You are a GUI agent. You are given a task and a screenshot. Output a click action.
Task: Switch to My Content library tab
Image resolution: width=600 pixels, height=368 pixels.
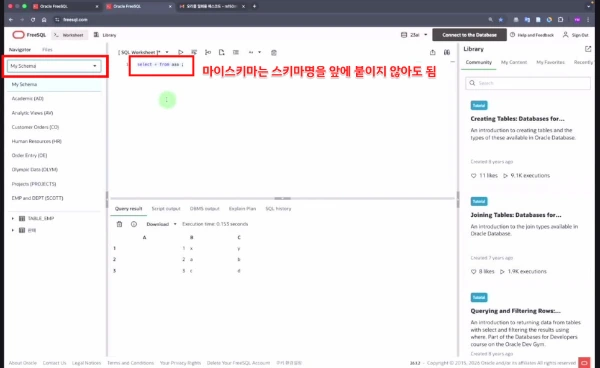coord(514,62)
